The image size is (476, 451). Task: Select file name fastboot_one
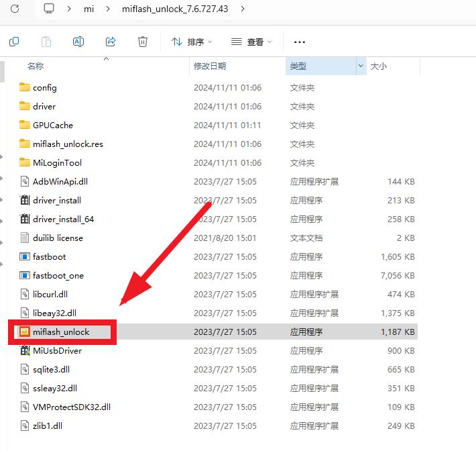point(58,276)
